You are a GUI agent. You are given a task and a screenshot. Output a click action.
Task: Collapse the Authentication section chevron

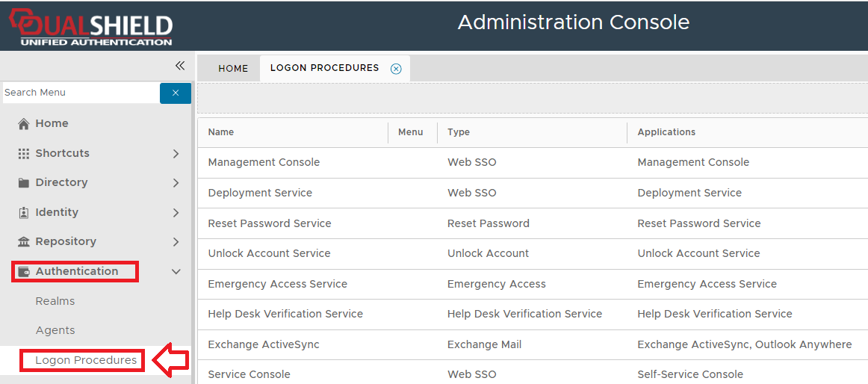click(x=176, y=272)
